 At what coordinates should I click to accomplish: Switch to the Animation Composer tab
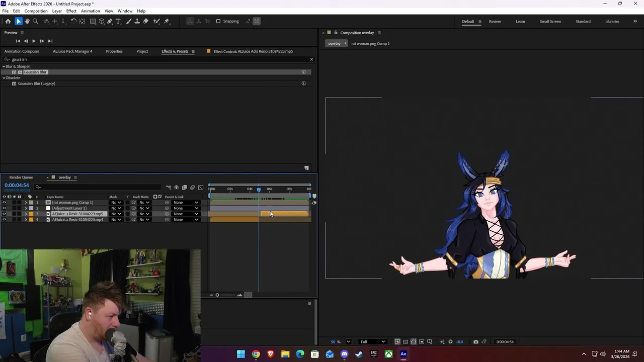[x=22, y=51]
